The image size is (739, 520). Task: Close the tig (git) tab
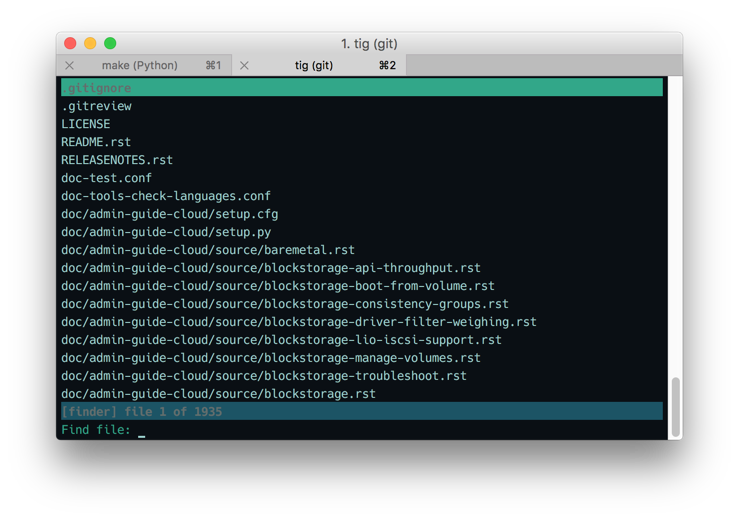[x=244, y=66]
